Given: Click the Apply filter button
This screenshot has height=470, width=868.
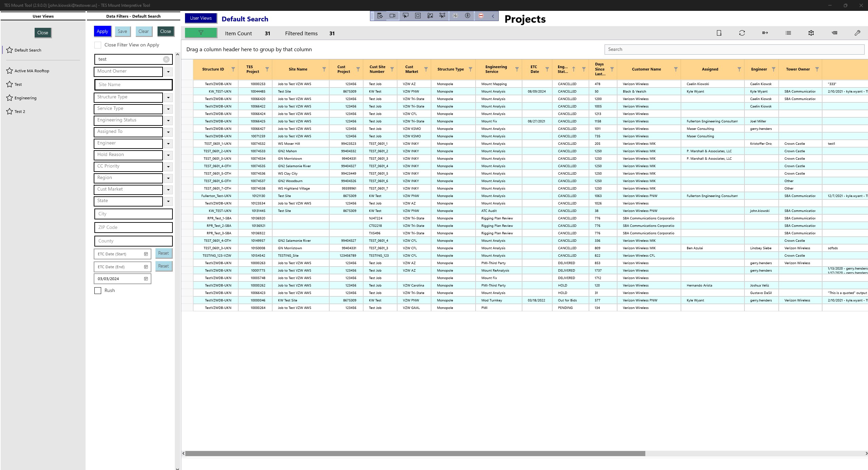Looking at the screenshot, I should (x=103, y=31).
